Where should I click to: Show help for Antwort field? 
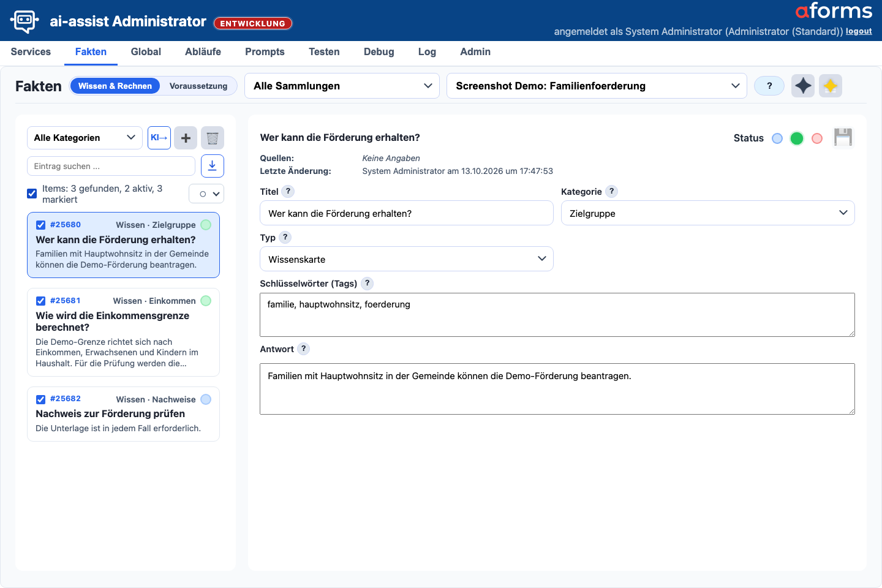(303, 349)
